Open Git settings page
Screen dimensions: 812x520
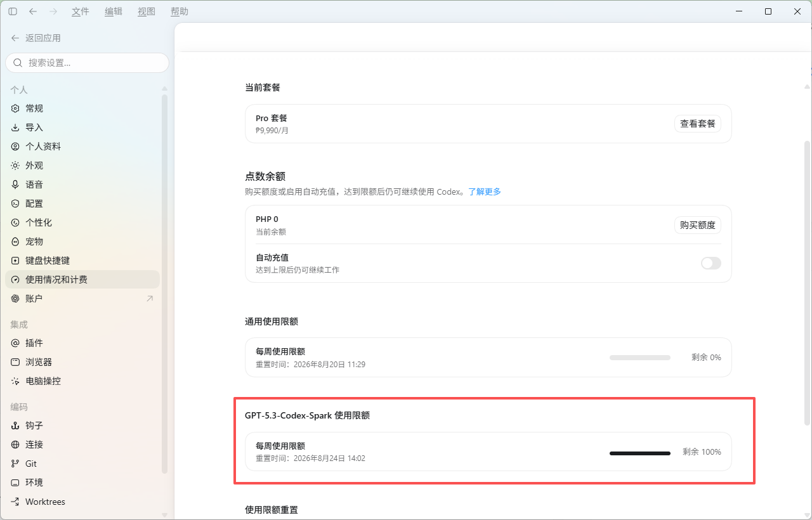82,464
